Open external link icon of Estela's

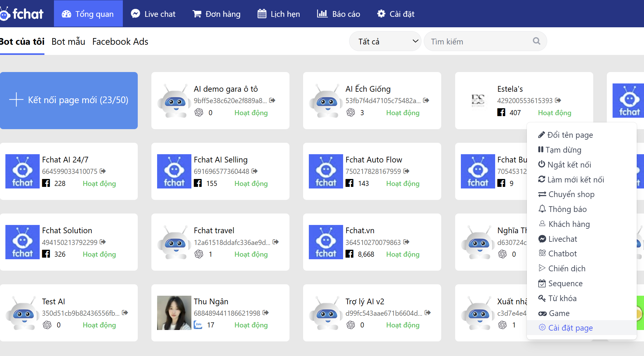point(558,100)
